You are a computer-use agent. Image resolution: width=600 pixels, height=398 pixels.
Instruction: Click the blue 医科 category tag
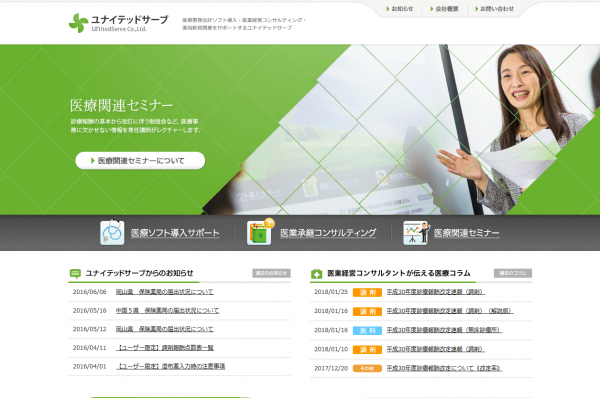tap(367, 331)
